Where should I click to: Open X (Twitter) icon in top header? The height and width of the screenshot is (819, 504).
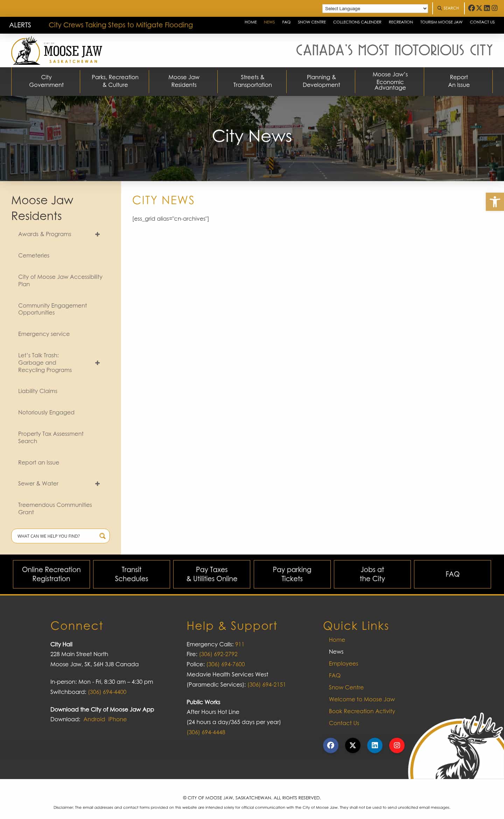(x=479, y=8)
